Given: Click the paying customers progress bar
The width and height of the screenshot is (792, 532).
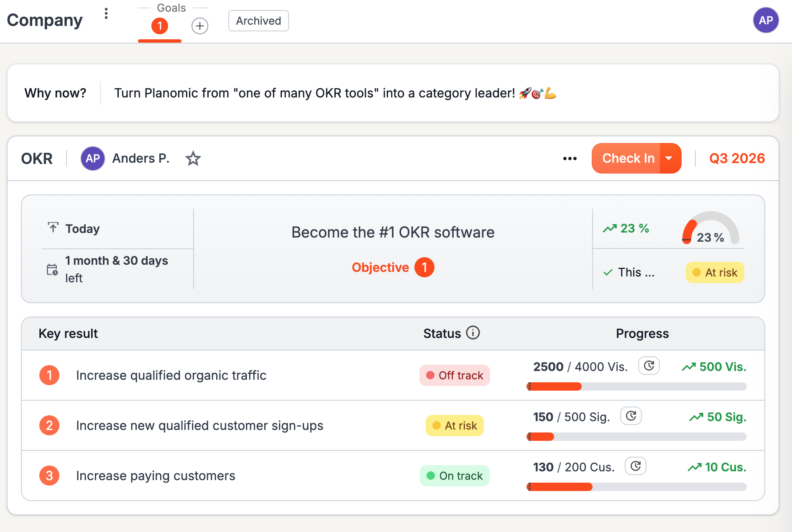Looking at the screenshot, I should tap(636, 487).
